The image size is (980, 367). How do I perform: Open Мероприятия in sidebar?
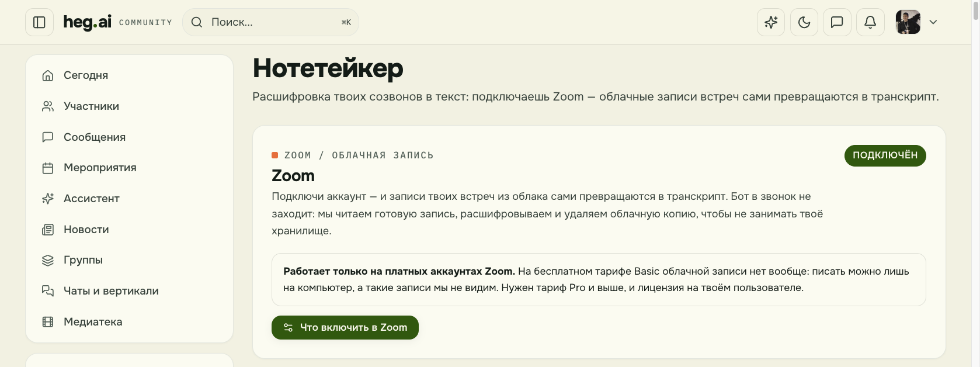pos(130,168)
